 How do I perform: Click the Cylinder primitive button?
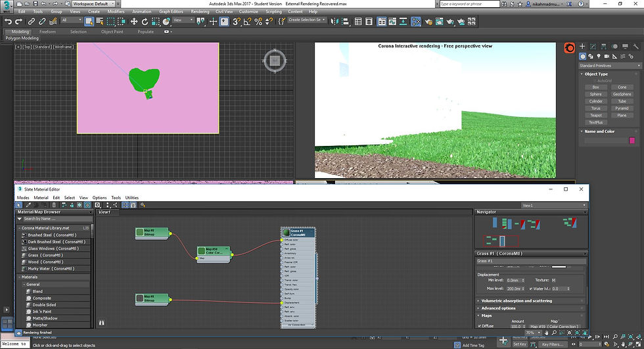pos(595,101)
